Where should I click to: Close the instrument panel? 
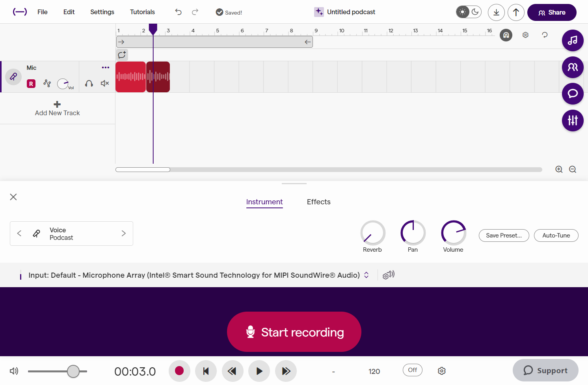click(13, 197)
